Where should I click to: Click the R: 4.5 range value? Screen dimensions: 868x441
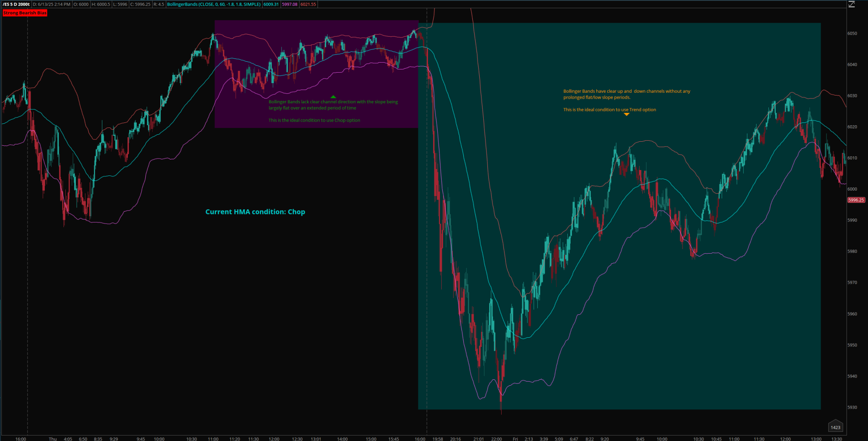(x=159, y=4)
